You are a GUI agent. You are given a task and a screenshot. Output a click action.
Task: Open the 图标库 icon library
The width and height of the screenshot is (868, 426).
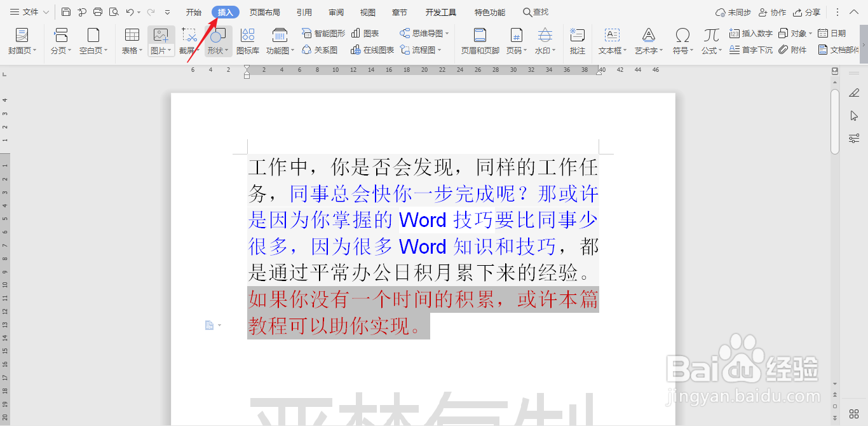pos(247,39)
